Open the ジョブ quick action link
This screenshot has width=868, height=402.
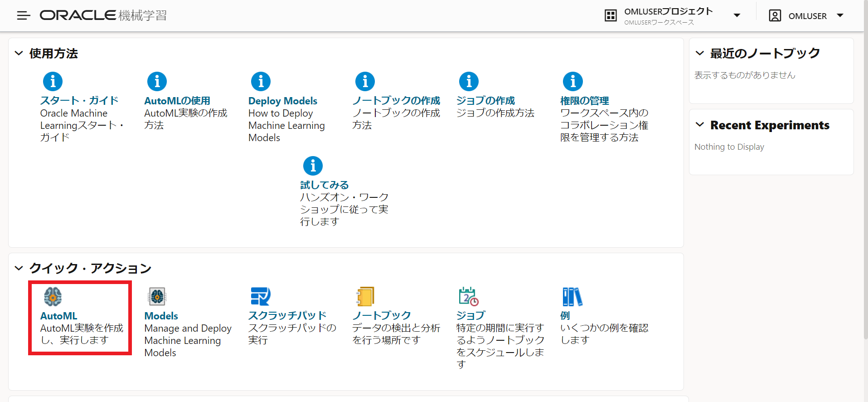click(470, 315)
